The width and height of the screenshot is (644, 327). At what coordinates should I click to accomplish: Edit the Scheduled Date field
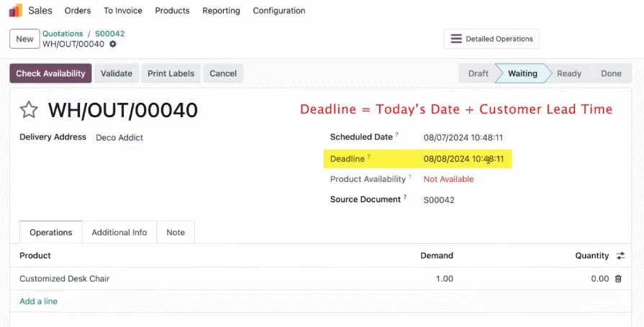click(x=463, y=137)
